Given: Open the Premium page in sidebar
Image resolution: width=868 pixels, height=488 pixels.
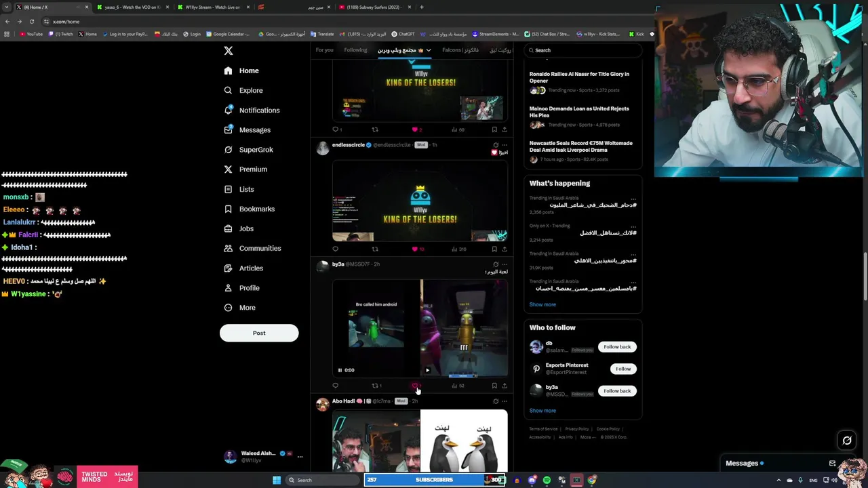Looking at the screenshot, I should 245,169.
